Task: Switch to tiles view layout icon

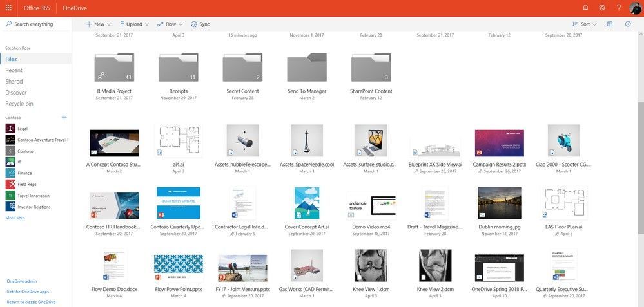Action: tap(610, 24)
